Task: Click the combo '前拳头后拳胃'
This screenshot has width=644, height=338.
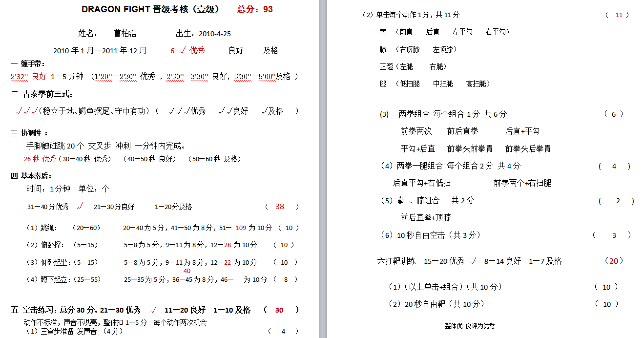Action: [528, 148]
